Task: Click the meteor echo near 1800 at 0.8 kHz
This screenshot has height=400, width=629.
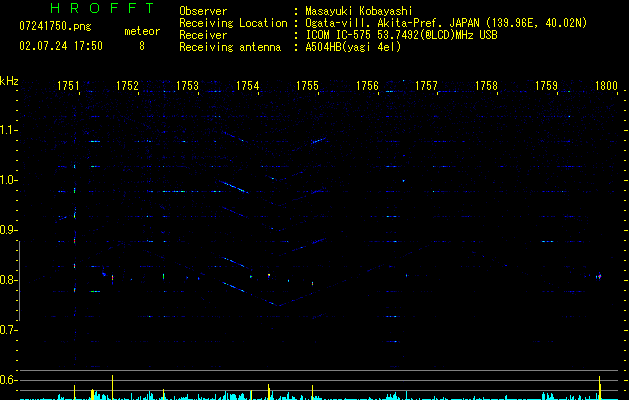Action: click(599, 276)
